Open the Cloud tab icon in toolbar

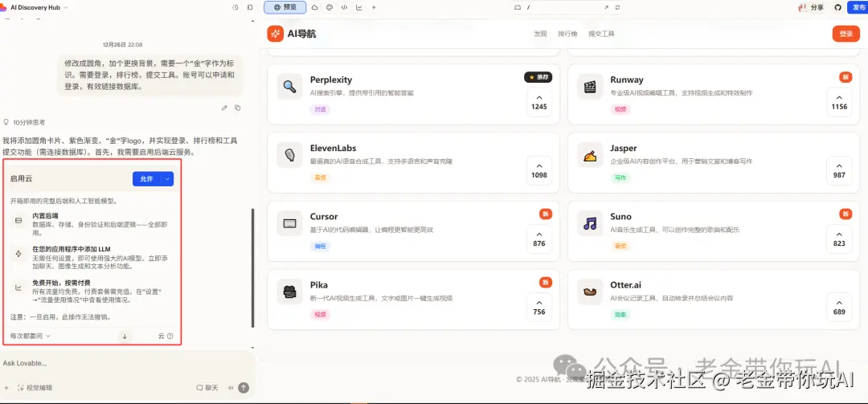click(x=315, y=8)
